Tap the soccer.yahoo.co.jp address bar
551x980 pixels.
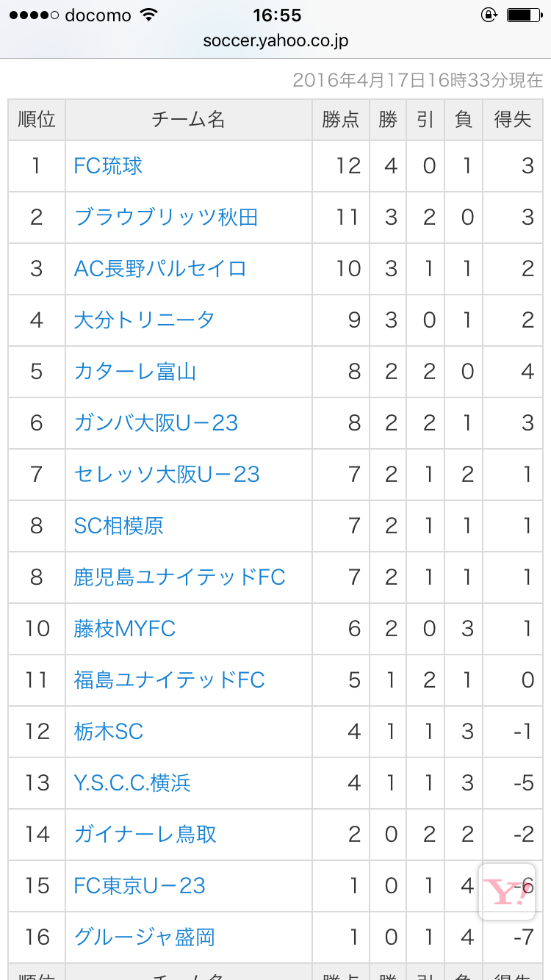[275, 41]
